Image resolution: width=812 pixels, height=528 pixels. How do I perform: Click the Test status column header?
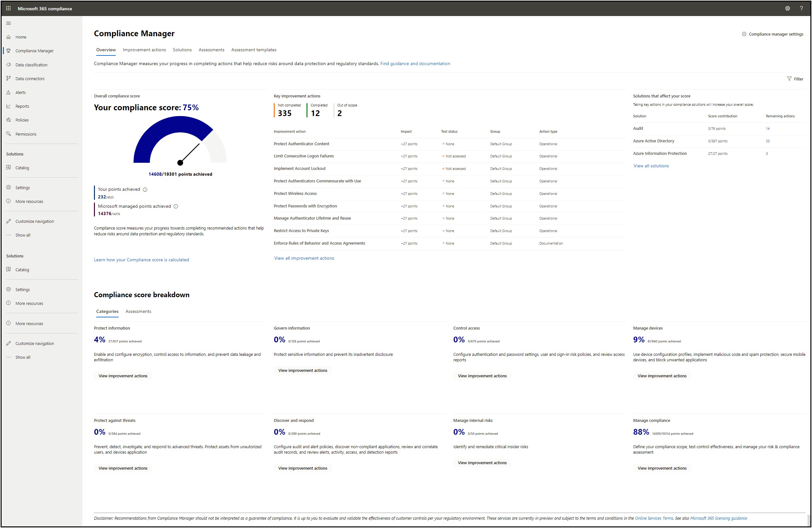[449, 131]
